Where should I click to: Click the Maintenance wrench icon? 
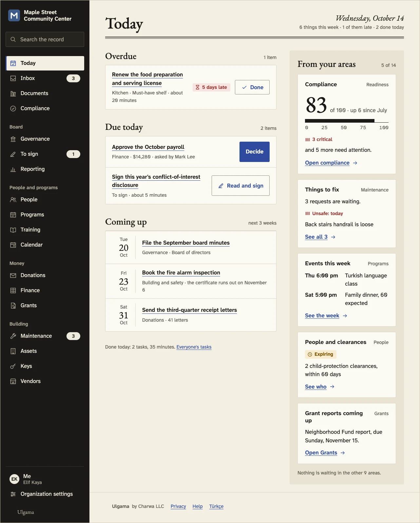13,336
